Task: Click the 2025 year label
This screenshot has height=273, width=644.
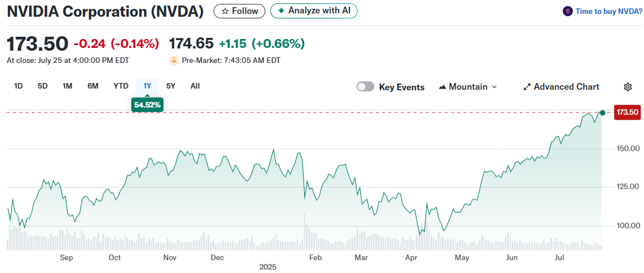Action: click(268, 267)
